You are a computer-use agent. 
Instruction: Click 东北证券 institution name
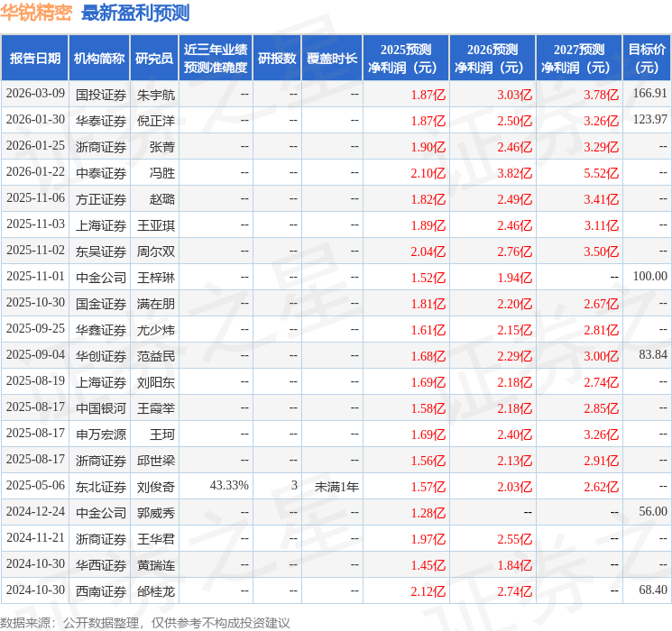coord(101,487)
